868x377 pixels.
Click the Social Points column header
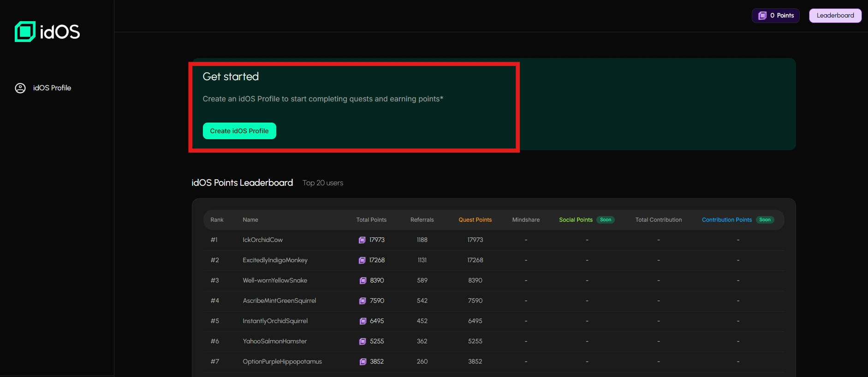click(x=576, y=220)
